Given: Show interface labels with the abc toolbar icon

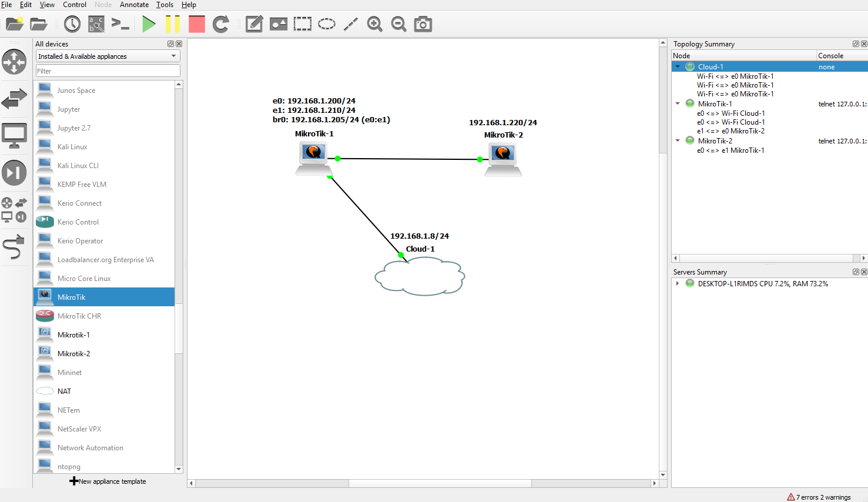Looking at the screenshot, I should click(x=96, y=24).
